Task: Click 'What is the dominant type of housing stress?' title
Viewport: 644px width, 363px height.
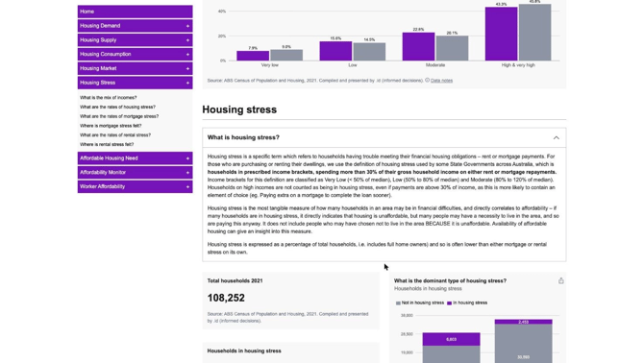Action: tap(450, 281)
